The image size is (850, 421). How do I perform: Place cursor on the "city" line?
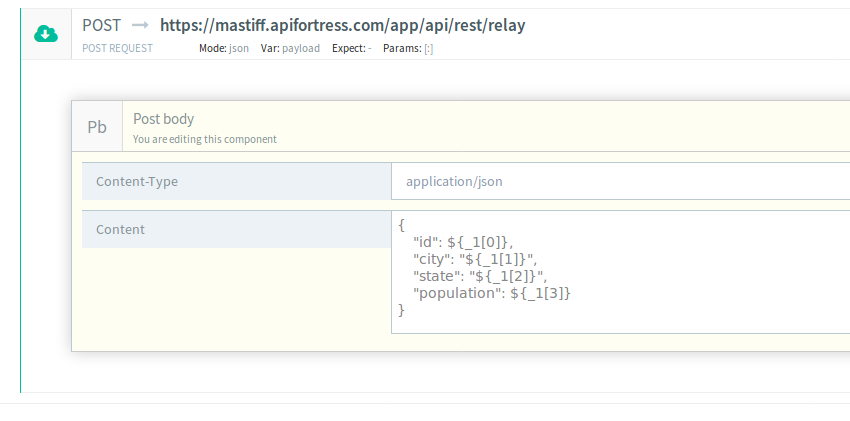(475, 259)
